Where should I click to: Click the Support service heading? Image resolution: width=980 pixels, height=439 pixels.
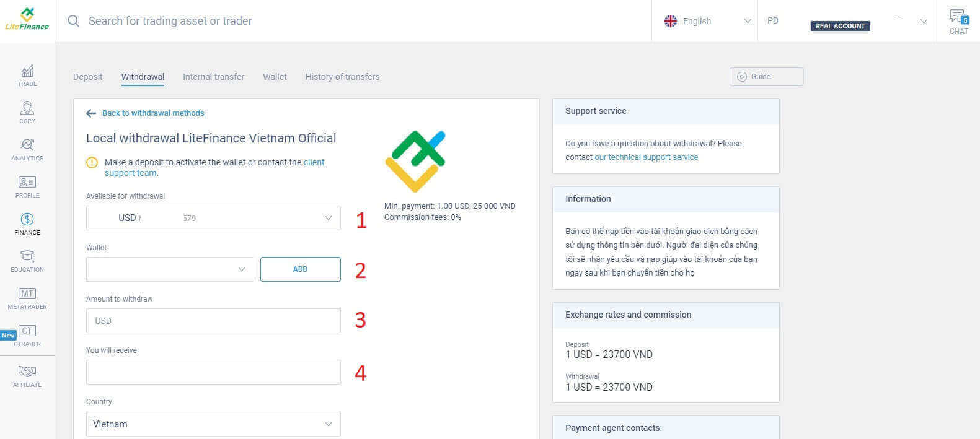coord(596,111)
